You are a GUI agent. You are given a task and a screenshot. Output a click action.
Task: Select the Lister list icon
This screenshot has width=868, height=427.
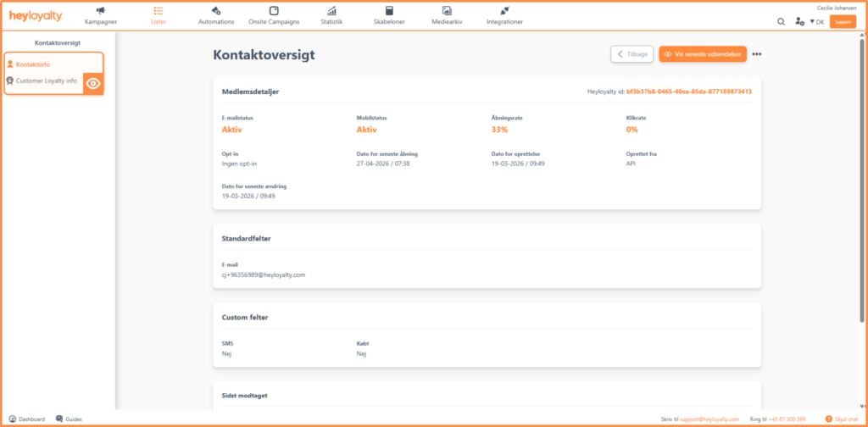point(159,10)
